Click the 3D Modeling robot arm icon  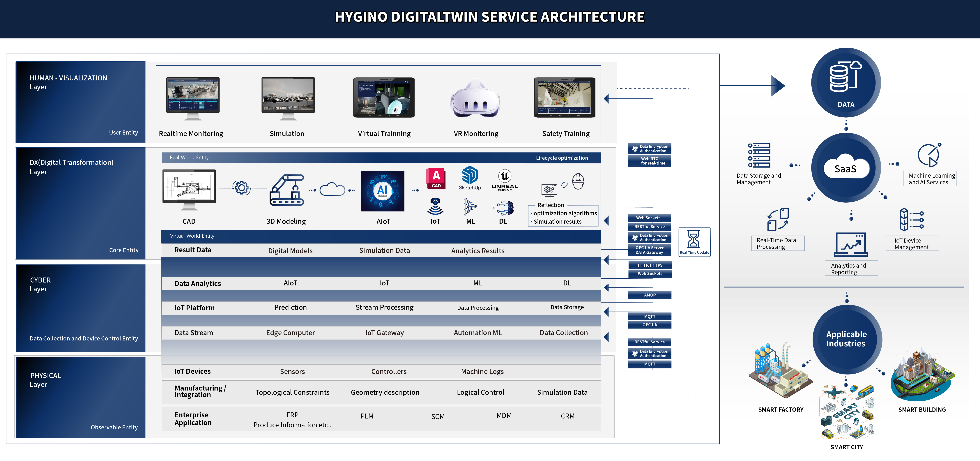point(287,190)
